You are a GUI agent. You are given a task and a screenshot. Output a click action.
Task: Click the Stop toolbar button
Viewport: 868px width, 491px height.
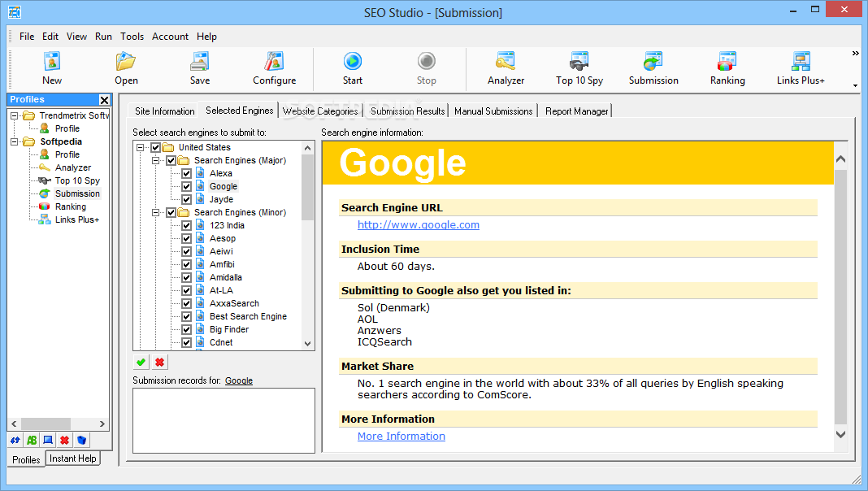click(426, 68)
